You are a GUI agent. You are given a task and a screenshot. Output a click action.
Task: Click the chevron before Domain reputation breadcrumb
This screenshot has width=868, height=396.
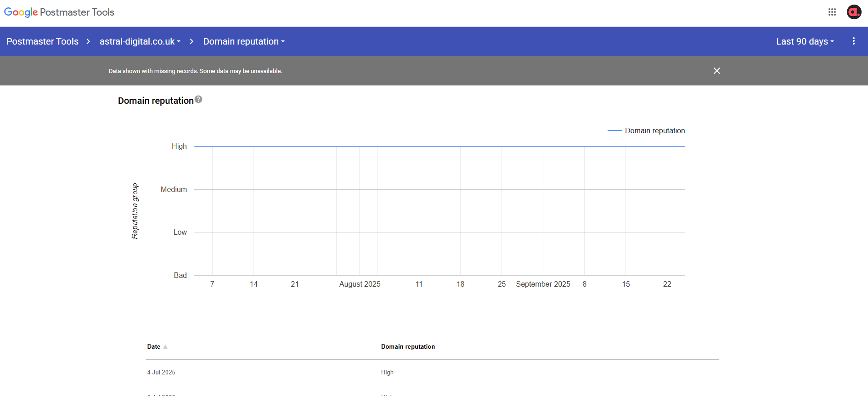(x=192, y=41)
